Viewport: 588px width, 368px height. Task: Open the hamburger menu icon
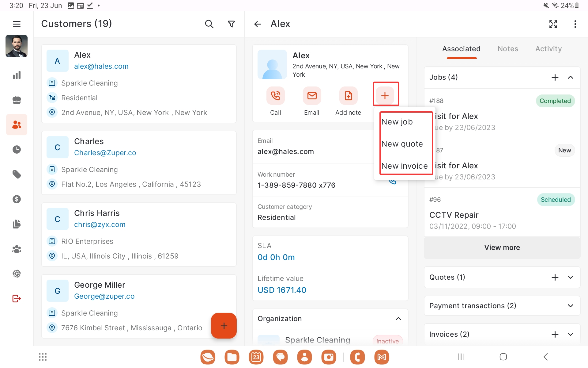(17, 24)
